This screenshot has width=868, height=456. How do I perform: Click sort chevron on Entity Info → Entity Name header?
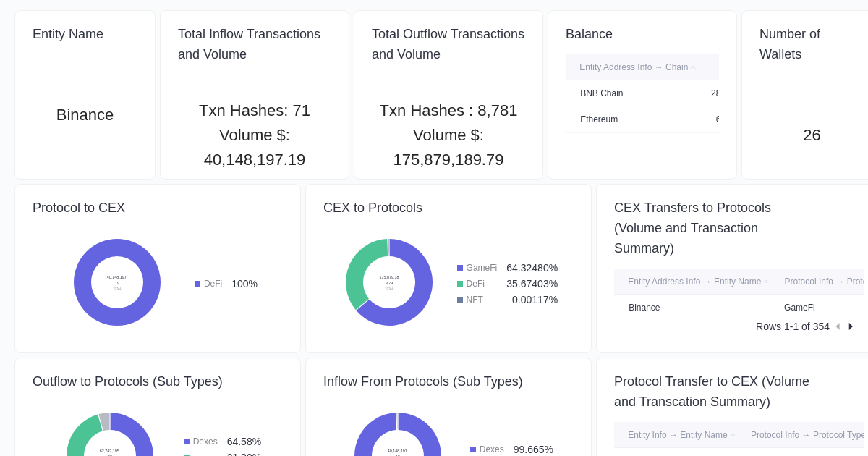(x=733, y=435)
